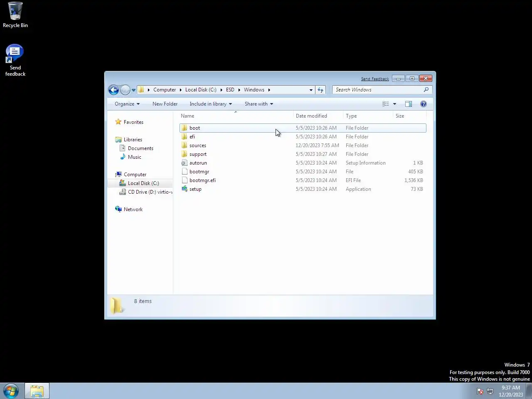Open the Views options dropdown arrow
Image resolution: width=532 pixels, height=399 pixels.
(394, 104)
